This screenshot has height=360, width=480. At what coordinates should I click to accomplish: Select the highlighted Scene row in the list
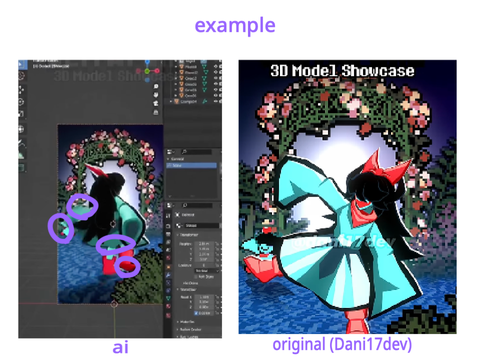click(x=192, y=165)
